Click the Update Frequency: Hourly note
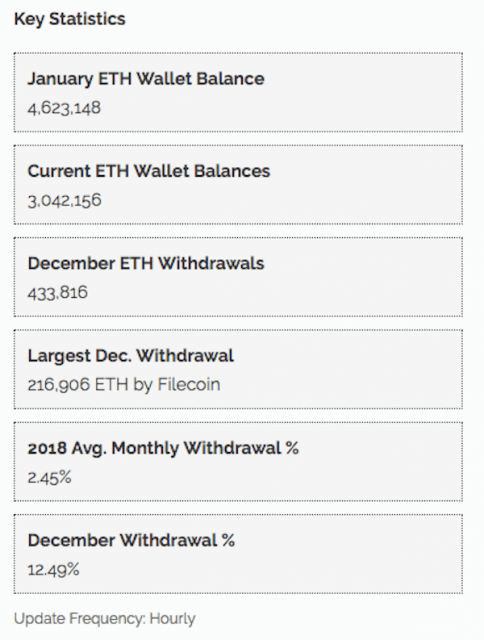The image size is (484, 640). (105, 619)
